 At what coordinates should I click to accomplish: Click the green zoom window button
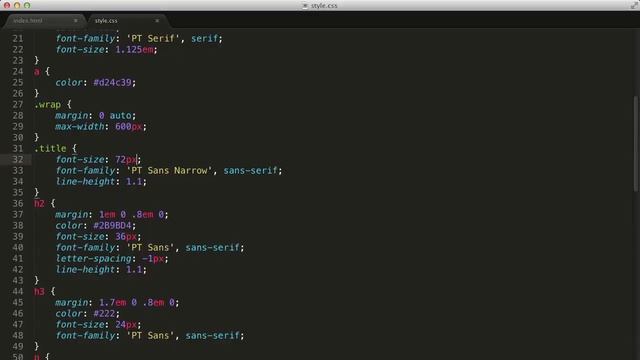point(27,5)
